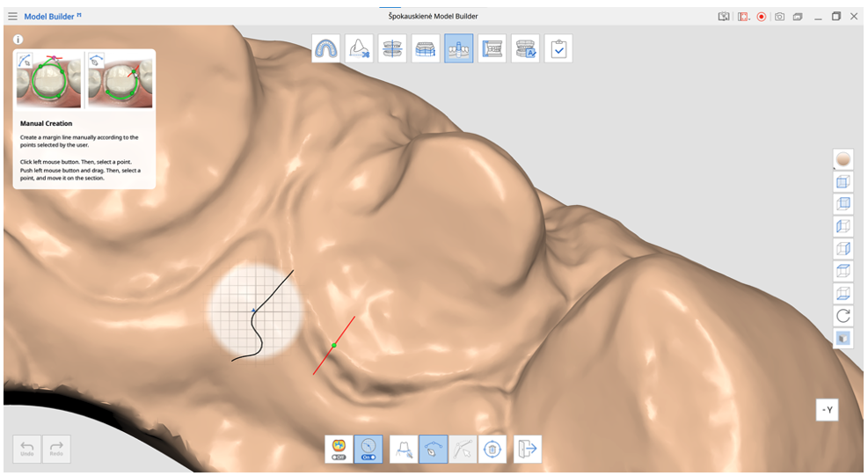Image resolution: width=868 pixels, height=476 pixels.
Task: Select the manual margin creation pen tool
Action: pos(433,449)
